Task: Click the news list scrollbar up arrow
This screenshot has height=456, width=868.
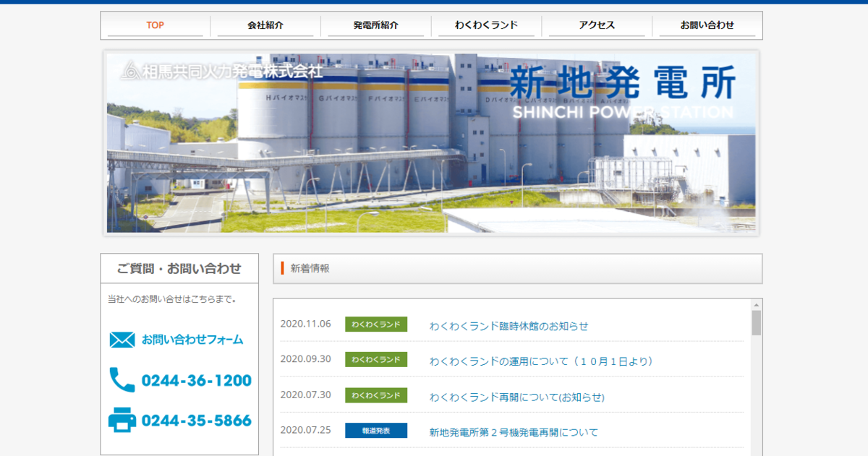Action: click(x=757, y=305)
